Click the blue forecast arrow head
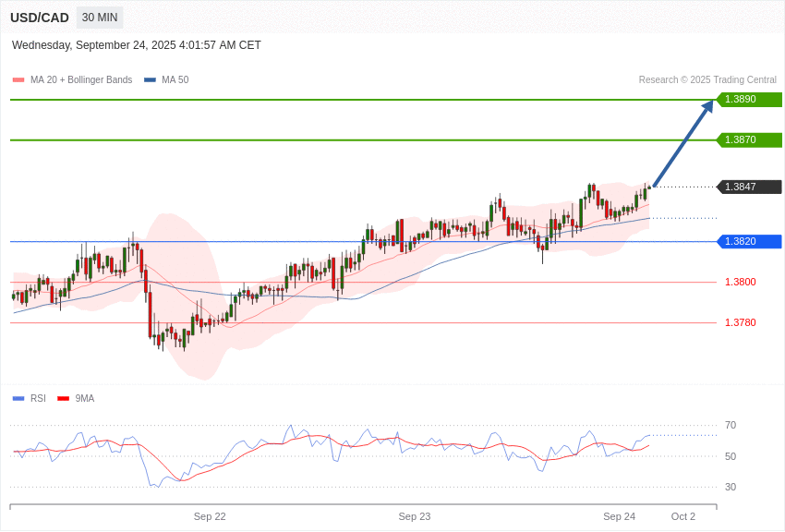Viewport: 785px width, 532px height. 706,107
